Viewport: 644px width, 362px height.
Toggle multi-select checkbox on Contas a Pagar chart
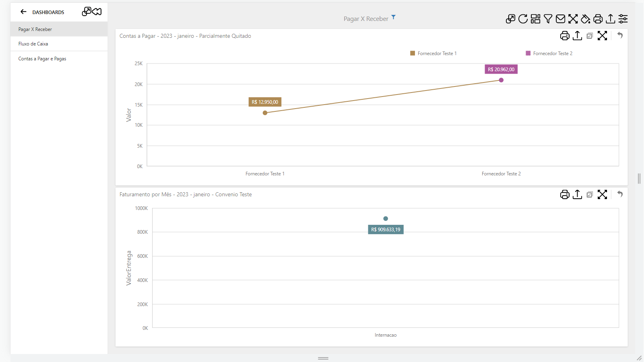click(590, 36)
